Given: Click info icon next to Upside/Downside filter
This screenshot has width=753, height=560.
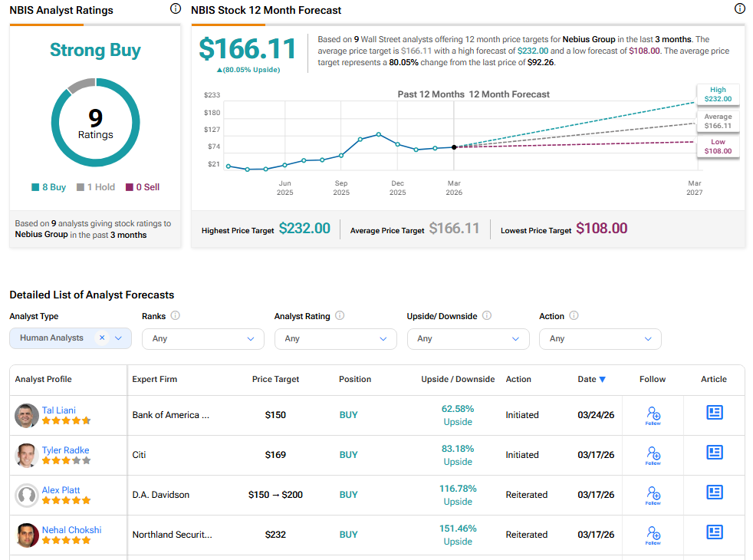Looking at the screenshot, I should coord(486,316).
